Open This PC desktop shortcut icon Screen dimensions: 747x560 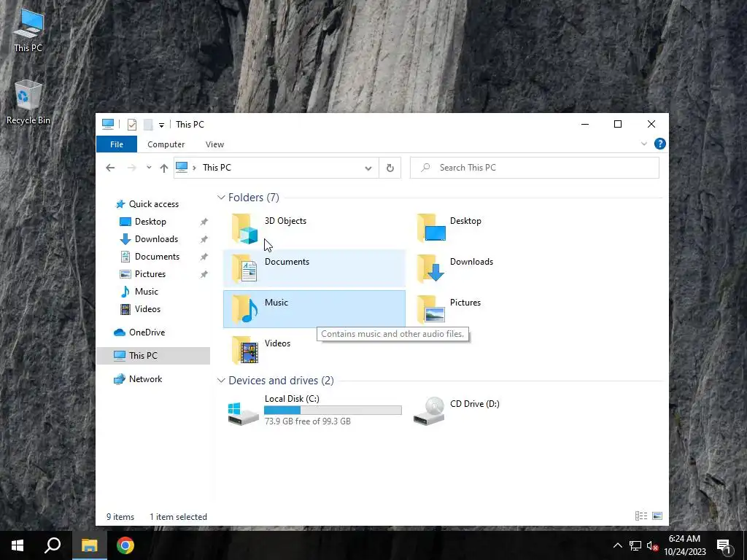coord(28,29)
